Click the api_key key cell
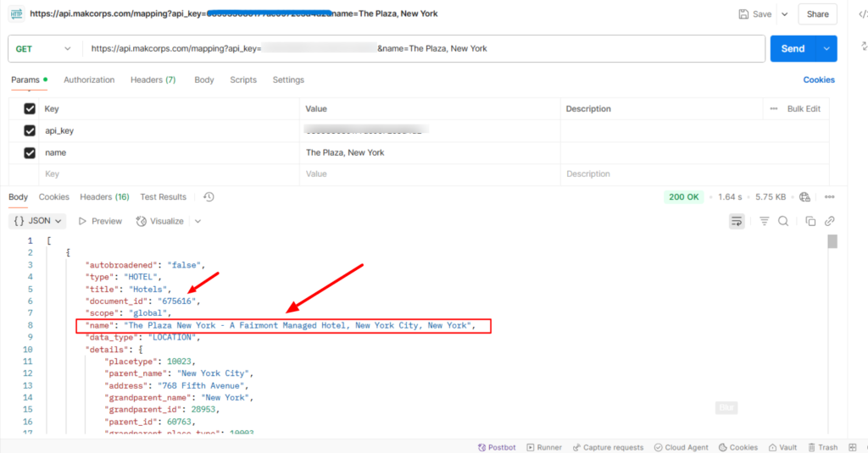Image resolution: width=868 pixels, height=453 pixels. click(169, 130)
